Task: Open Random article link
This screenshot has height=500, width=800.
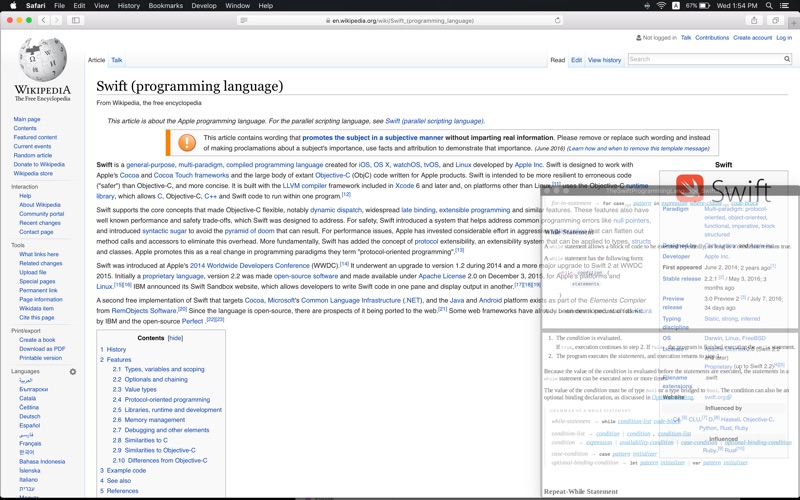Action: click(x=33, y=155)
